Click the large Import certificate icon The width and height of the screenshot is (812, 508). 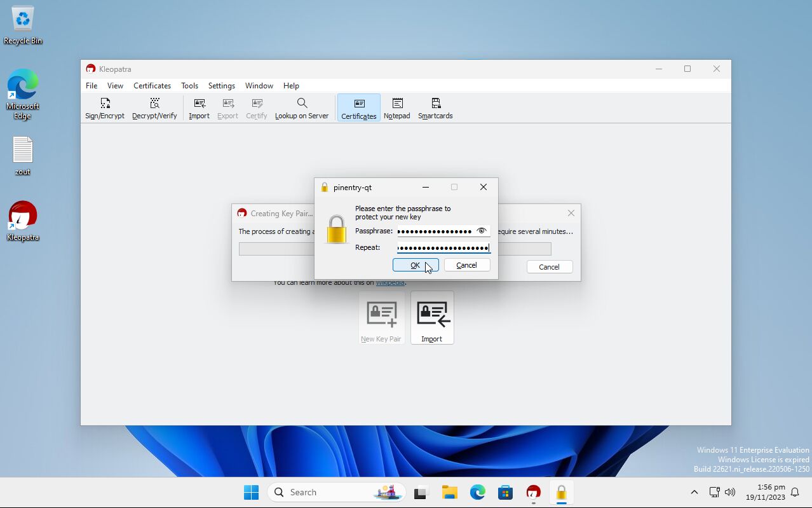pyautogui.click(x=432, y=317)
